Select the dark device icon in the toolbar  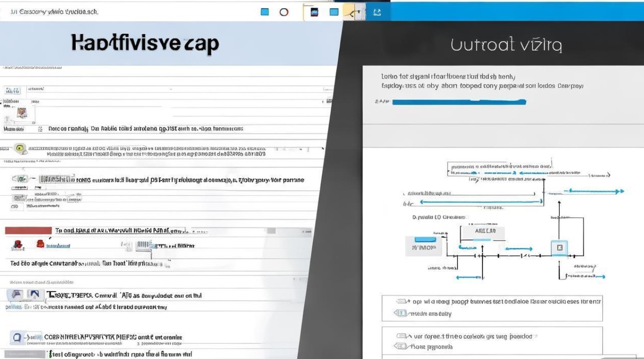coord(315,12)
